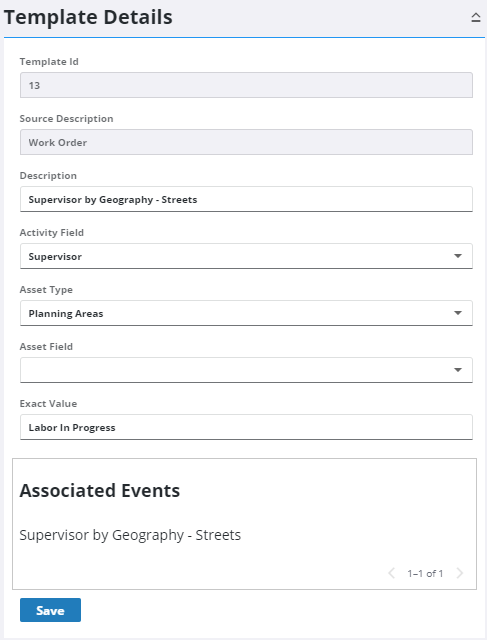Collapse the Template Details panel
This screenshot has width=487, height=640.
476,18
